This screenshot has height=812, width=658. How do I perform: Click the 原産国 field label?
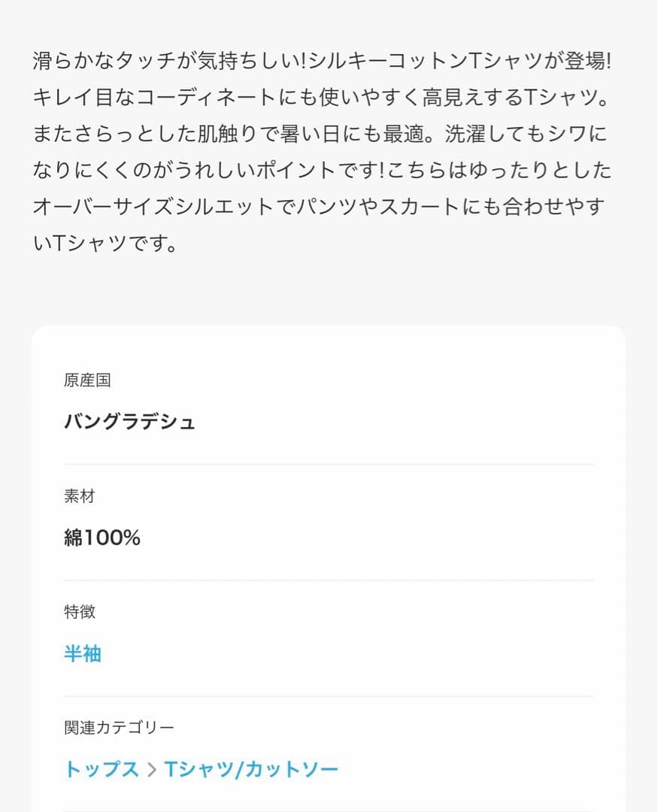[87, 380]
